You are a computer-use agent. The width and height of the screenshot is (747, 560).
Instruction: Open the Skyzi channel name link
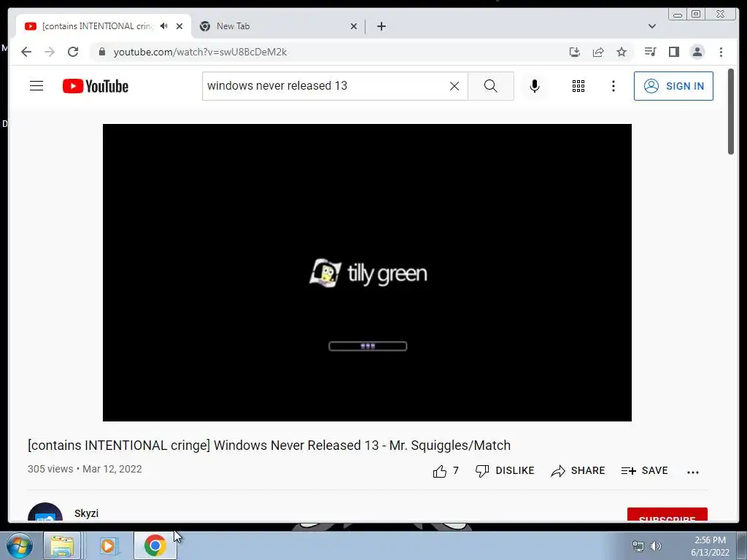coord(86,513)
